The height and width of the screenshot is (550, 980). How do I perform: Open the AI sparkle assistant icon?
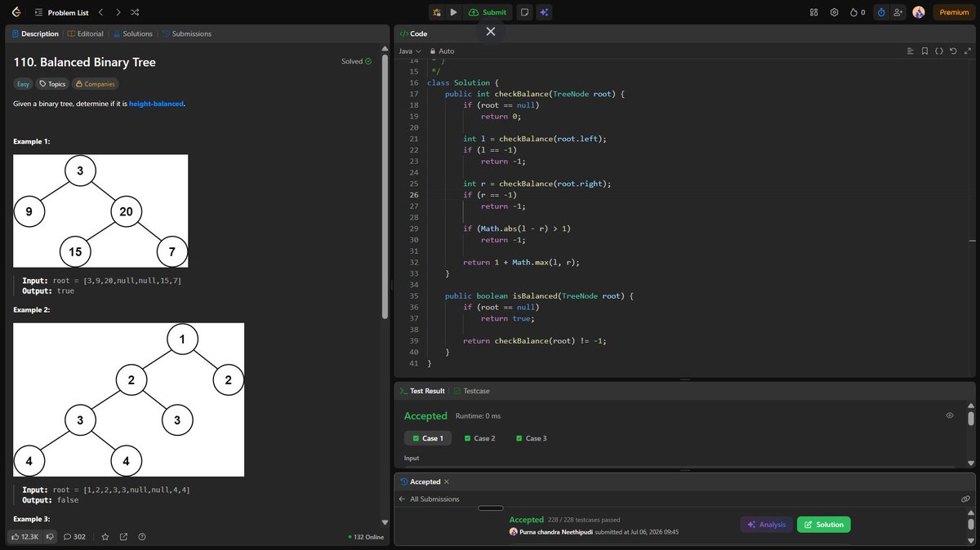tap(544, 12)
